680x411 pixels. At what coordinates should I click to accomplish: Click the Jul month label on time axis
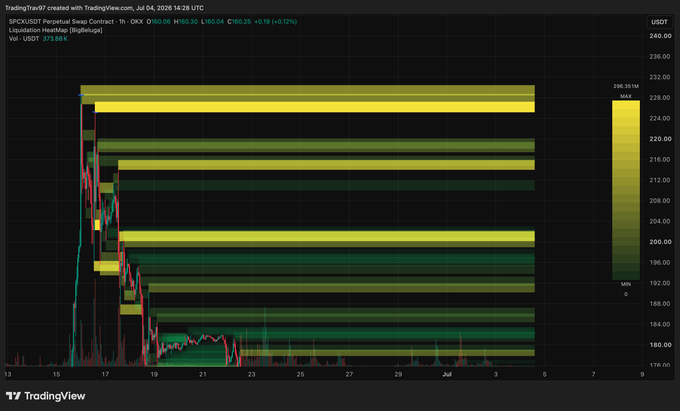pos(447,374)
